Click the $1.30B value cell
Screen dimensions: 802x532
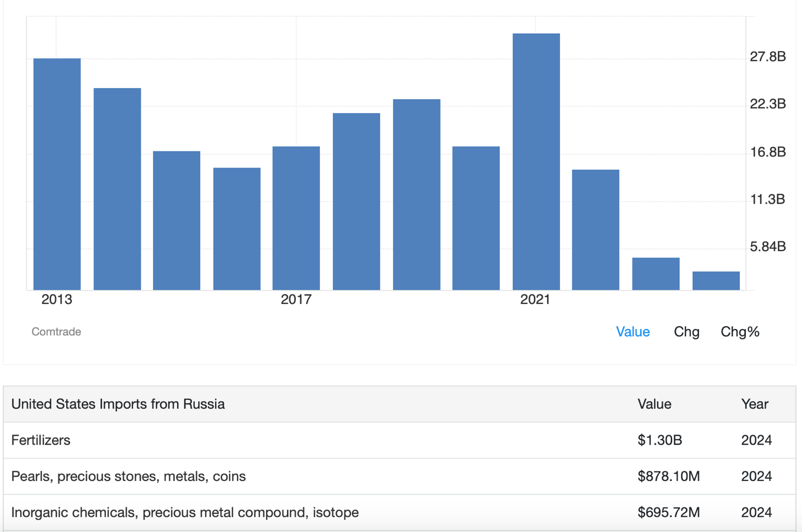(x=660, y=440)
